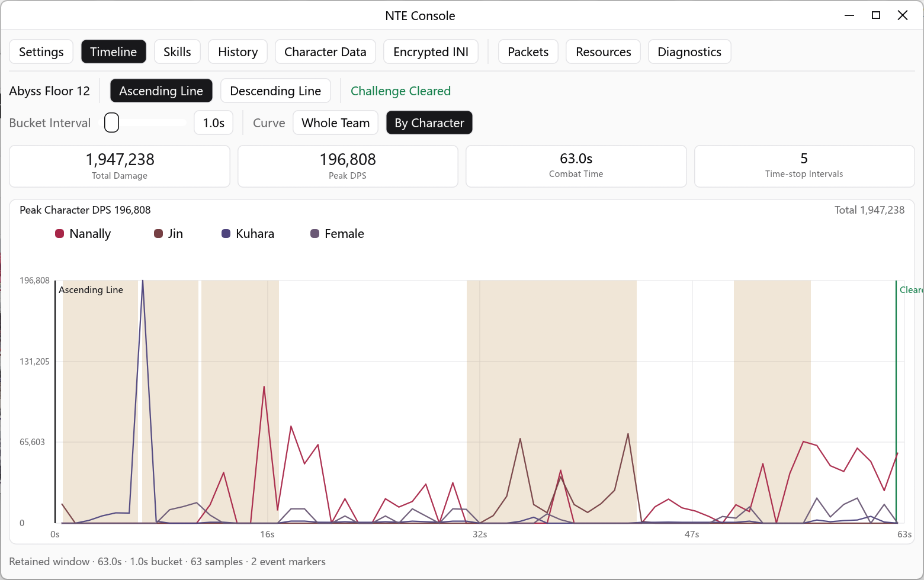Open the Resources tab
924x580 pixels.
pyautogui.click(x=603, y=52)
